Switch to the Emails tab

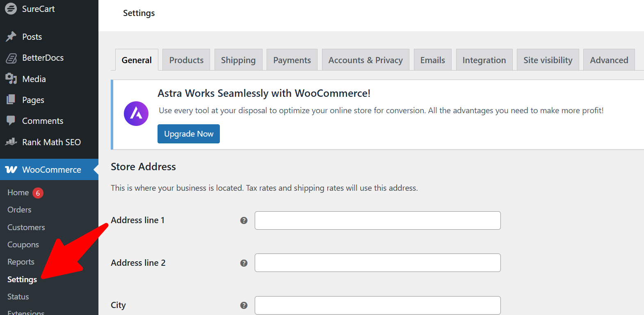(x=433, y=60)
